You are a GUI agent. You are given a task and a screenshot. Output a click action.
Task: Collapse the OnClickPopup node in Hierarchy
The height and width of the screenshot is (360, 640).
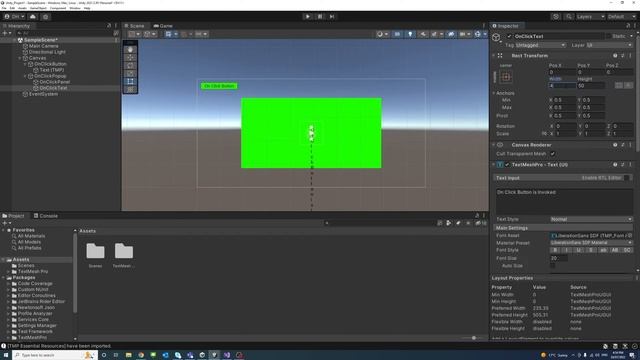[x=25, y=76]
